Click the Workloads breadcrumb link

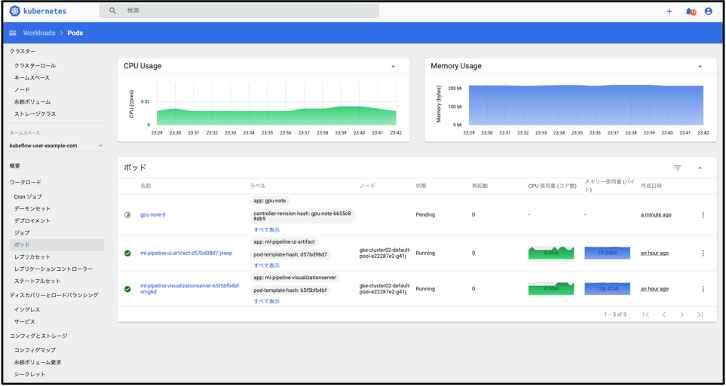point(39,33)
